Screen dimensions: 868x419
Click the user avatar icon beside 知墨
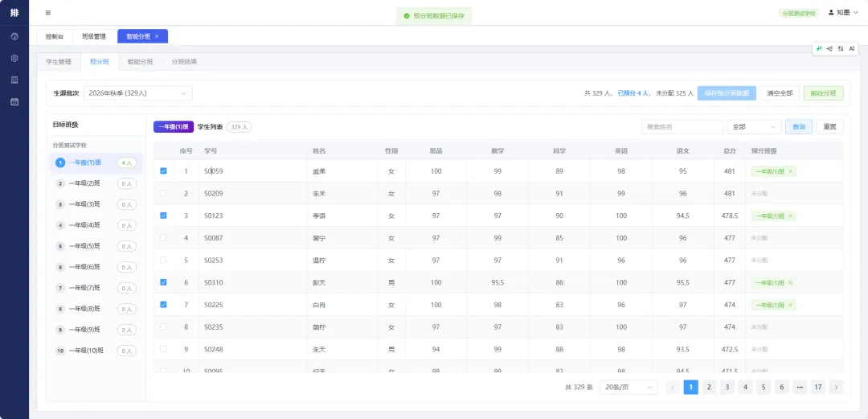click(831, 12)
